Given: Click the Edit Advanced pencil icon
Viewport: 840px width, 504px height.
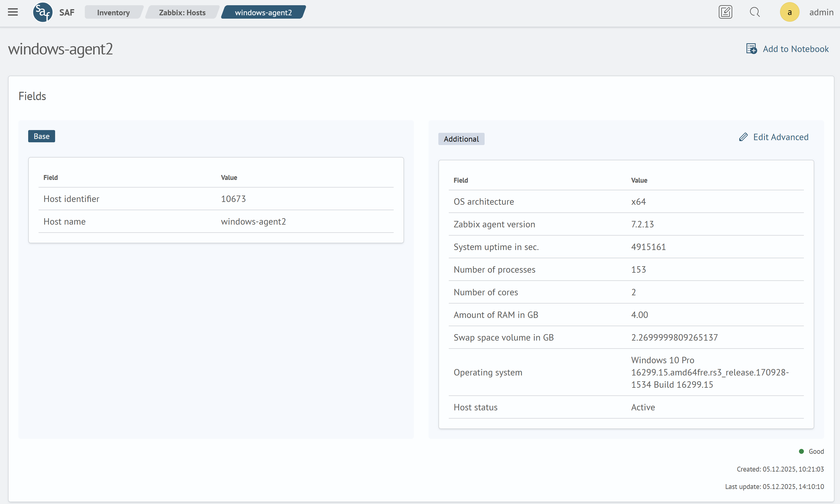Looking at the screenshot, I should (743, 137).
